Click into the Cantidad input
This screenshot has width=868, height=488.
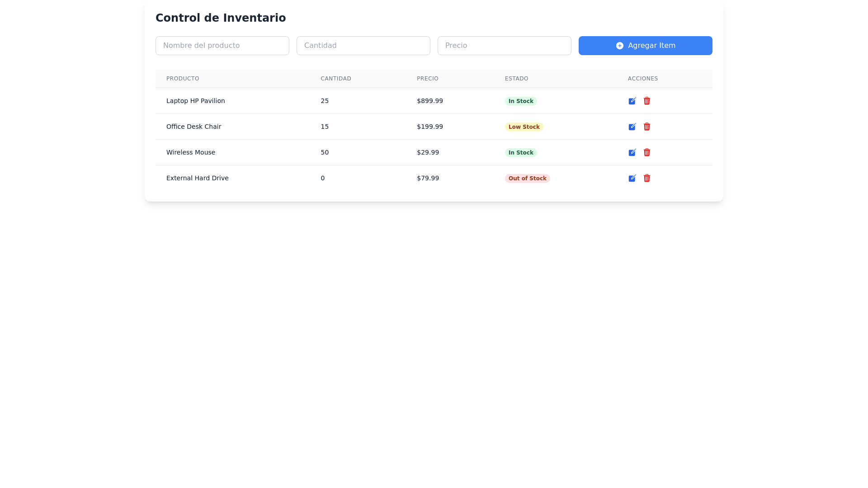click(x=363, y=46)
